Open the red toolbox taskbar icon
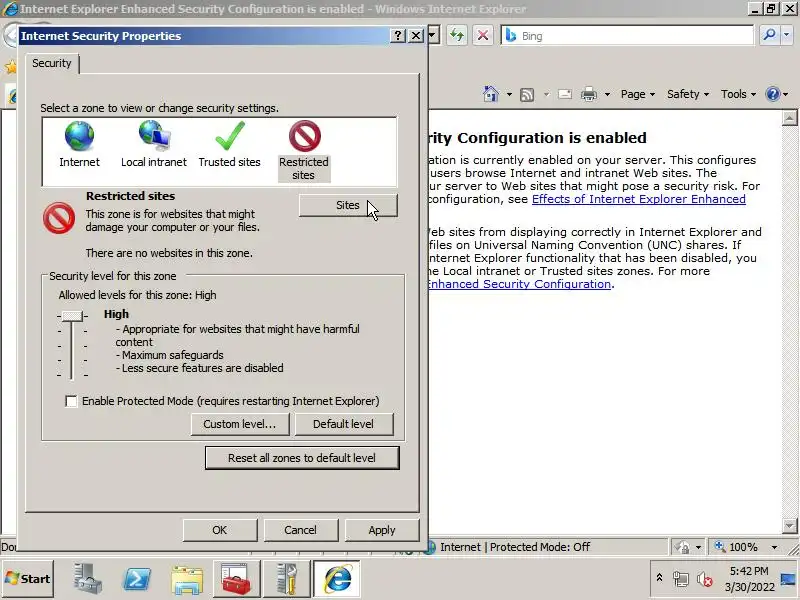The height and width of the screenshot is (600, 800). (x=236, y=579)
